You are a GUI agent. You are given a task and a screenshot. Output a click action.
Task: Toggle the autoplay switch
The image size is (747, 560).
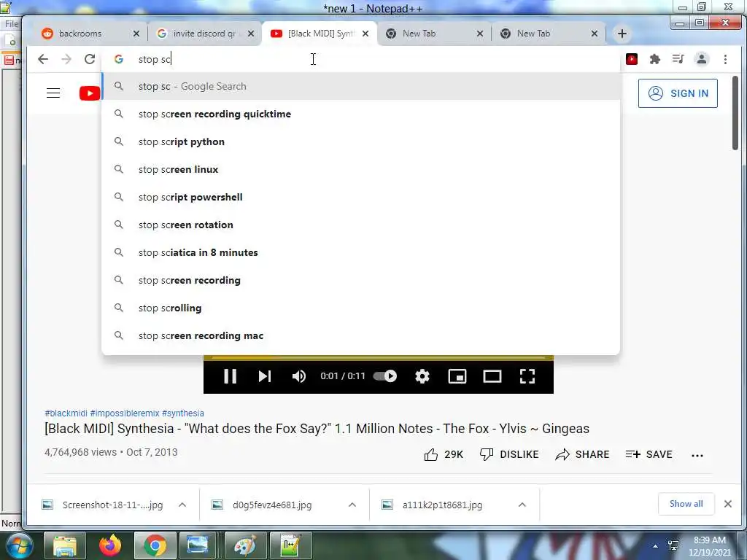pyautogui.click(x=385, y=376)
